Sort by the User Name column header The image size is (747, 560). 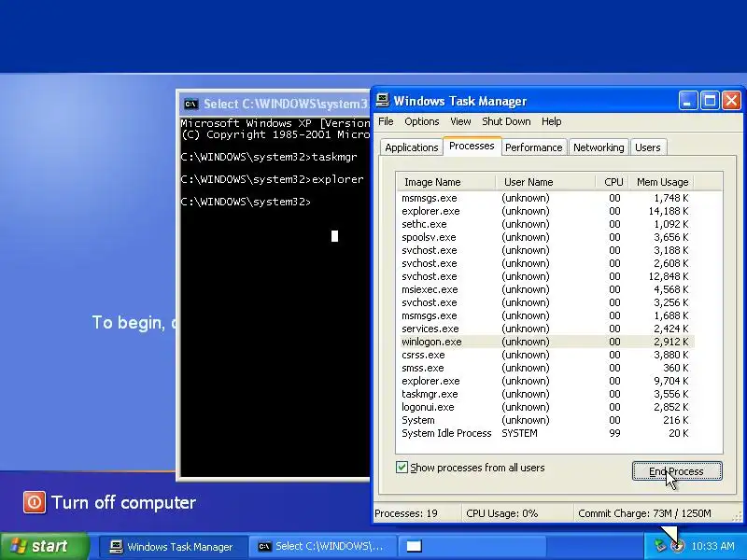(x=545, y=182)
